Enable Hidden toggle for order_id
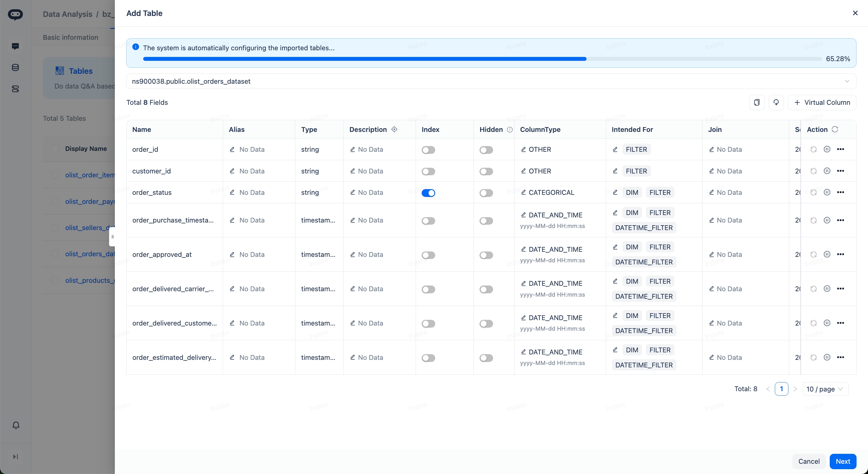 pos(486,150)
